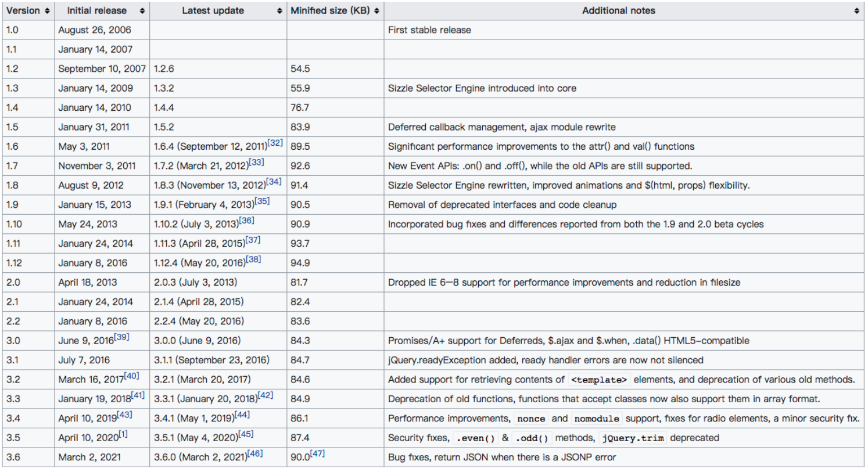Open footnote 41 after January 19, 2018
This screenshot has height=469, width=868.
coord(137,395)
